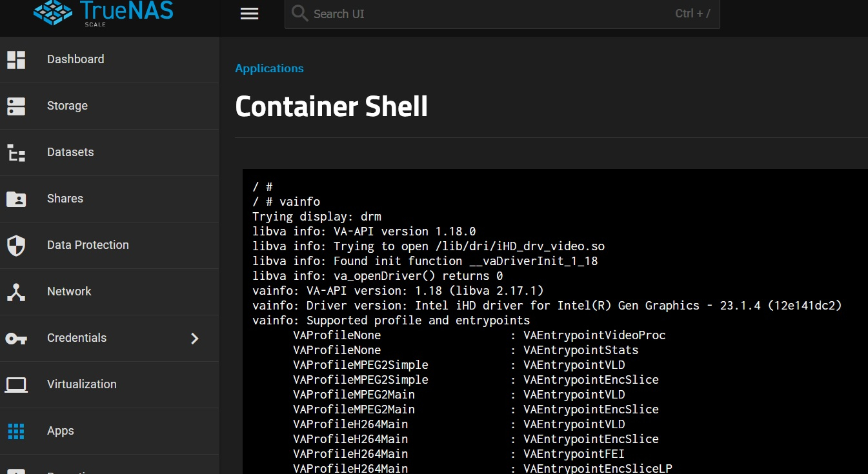Screen dimensions: 868x474
Task: Open the Data Protection shield icon
Action: pyautogui.click(x=15, y=245)
